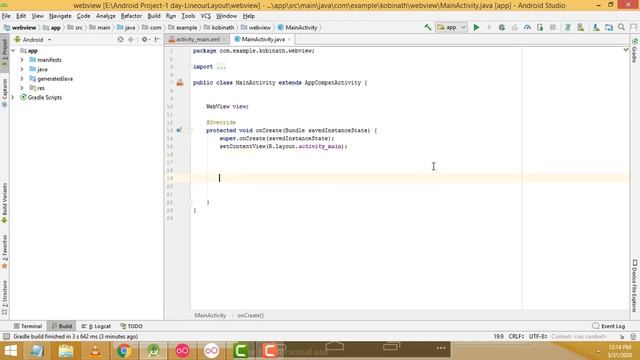The height and width of the screenshot is (360, 640).
Task: Toggle the Device File Explorer side panel
Action: tap(635, 286)
